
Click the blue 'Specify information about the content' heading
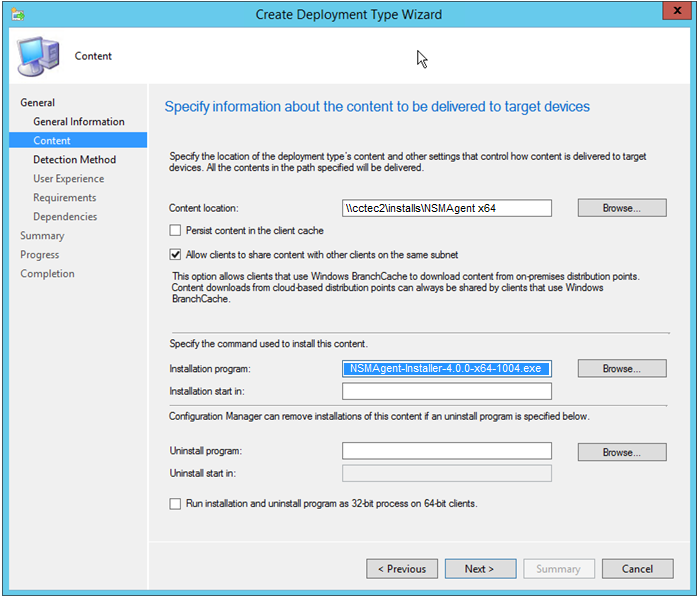click(377, 107)
